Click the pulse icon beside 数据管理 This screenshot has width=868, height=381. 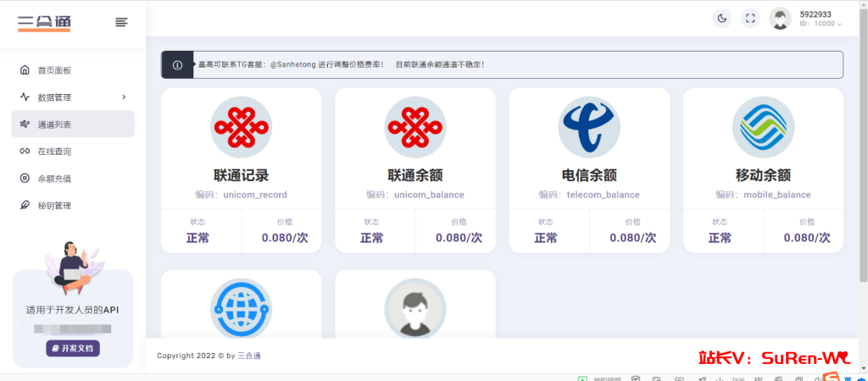[25, 97]
